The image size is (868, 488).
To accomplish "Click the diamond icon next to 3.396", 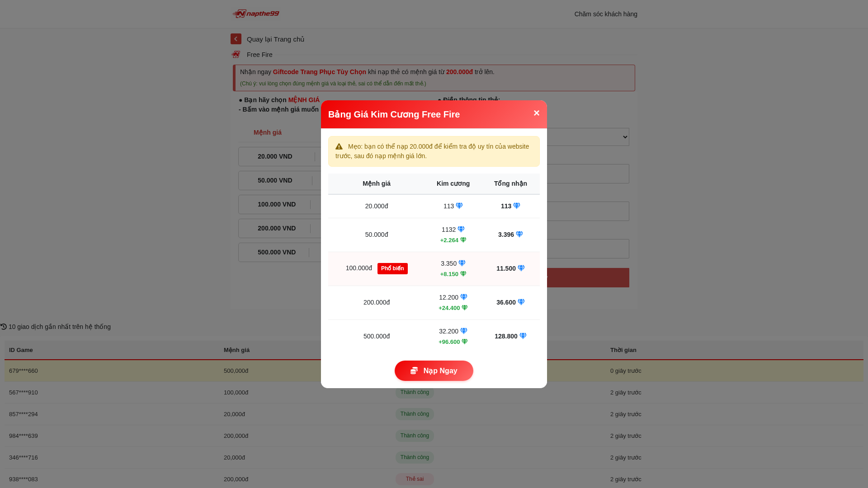I will click(519, 235).
